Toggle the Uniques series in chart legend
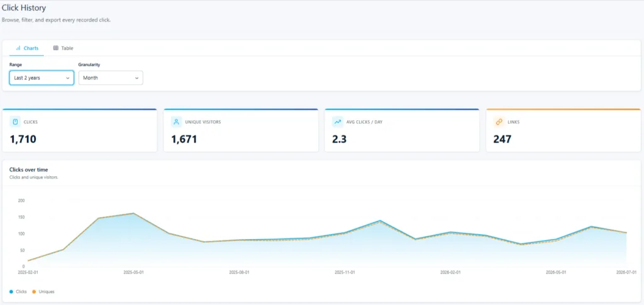The width and height of the screenshot is (644, 305). [43, 291]
